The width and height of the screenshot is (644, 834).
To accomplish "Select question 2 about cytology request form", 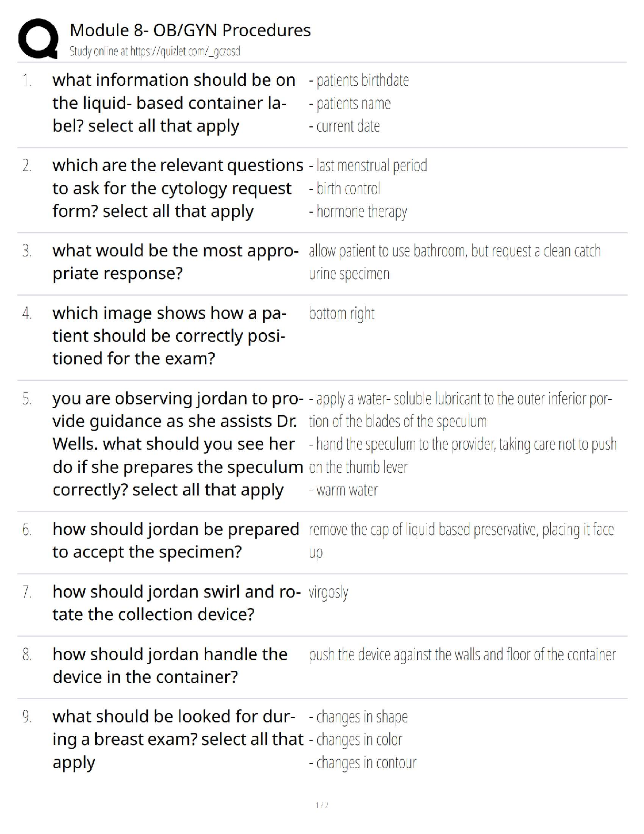I will [178, 188].
